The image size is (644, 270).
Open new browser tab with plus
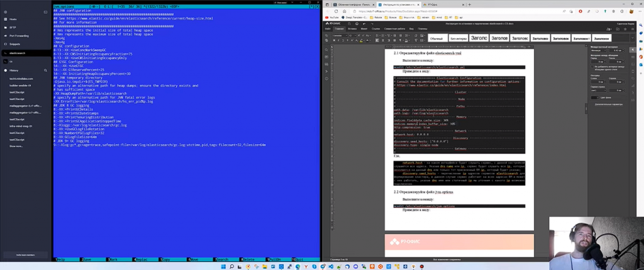pyautogui.click(x=469, y=4)
